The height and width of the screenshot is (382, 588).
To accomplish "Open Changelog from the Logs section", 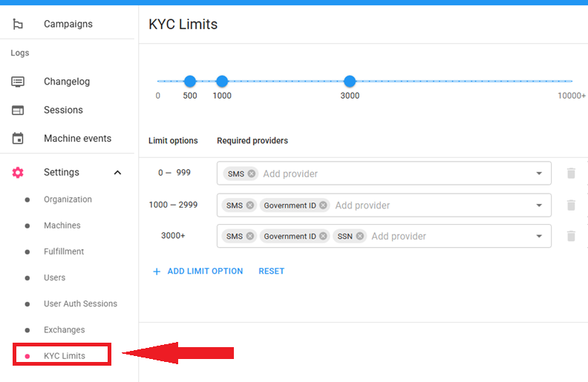I will [67, 82].
